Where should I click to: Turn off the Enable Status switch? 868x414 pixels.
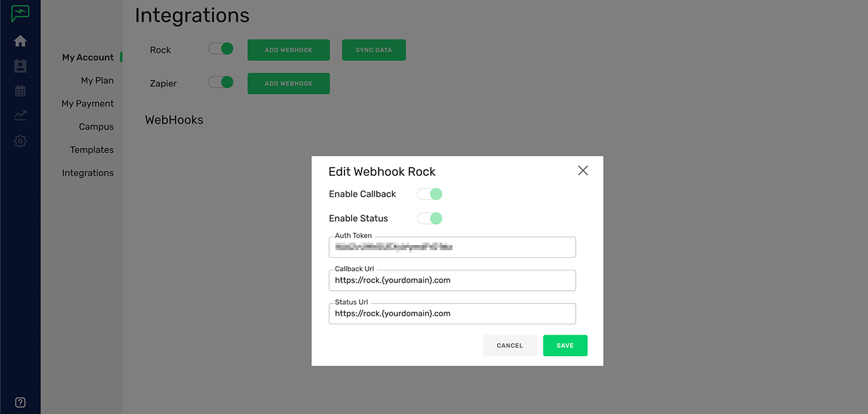click(x=430, y=218)
